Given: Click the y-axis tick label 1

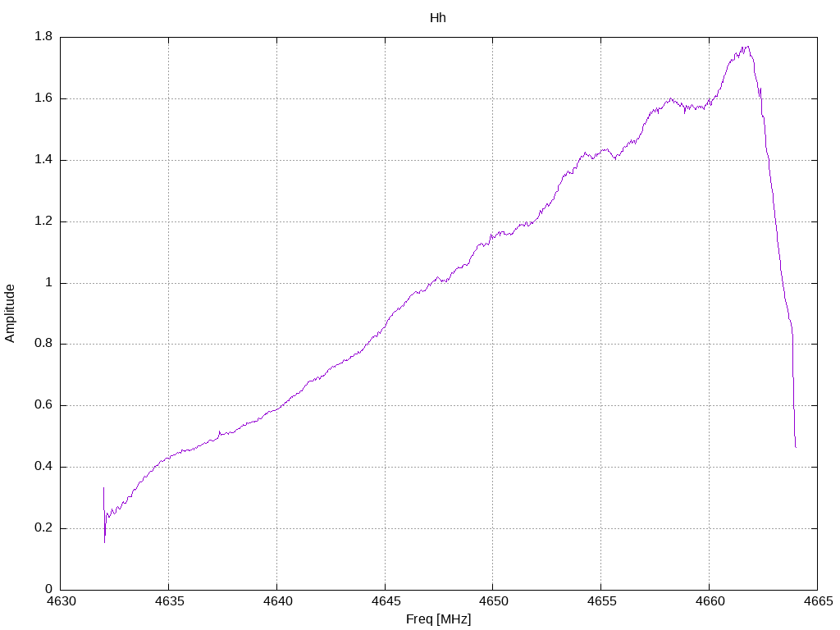Looking at the screenshot, I should coord(48,283).
